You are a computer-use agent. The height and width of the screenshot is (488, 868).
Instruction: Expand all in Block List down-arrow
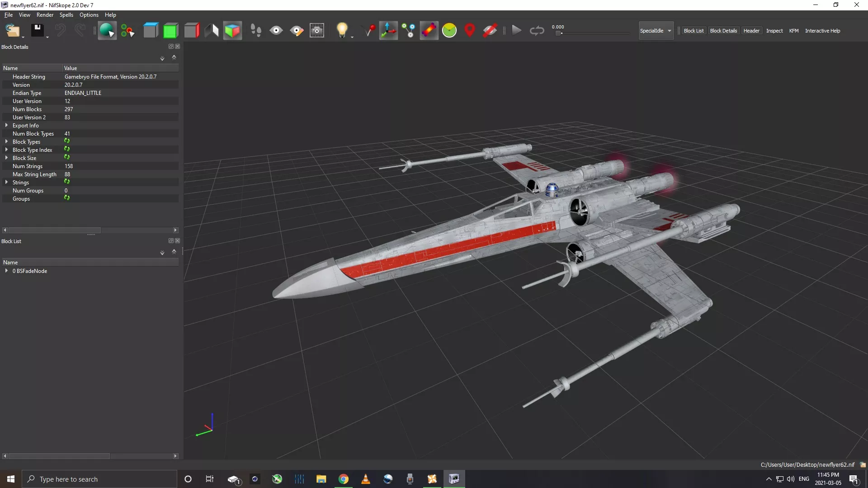tap(162, 253)
